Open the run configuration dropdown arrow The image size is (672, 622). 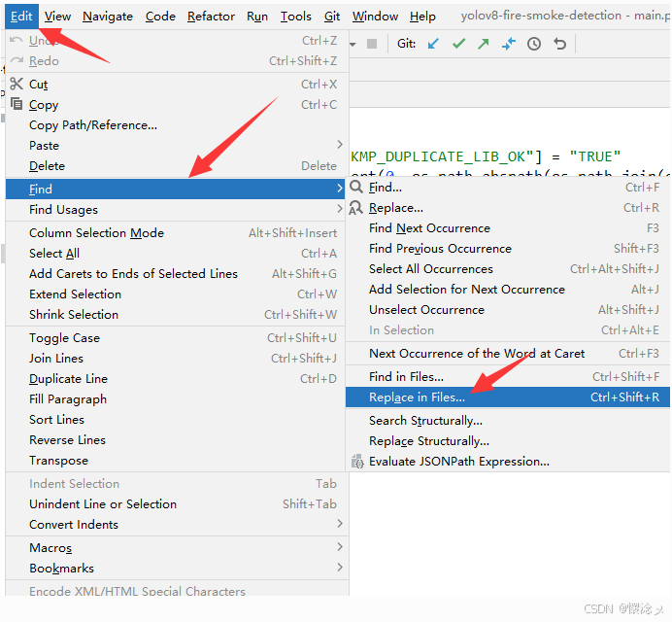pyautogui.click(x=353, y=44)
